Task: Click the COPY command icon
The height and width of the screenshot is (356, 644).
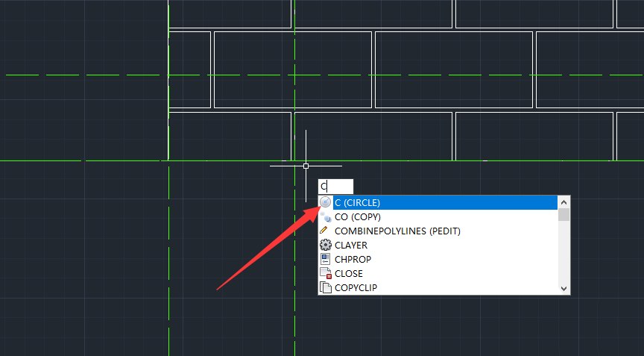Action: coord(325,216)
